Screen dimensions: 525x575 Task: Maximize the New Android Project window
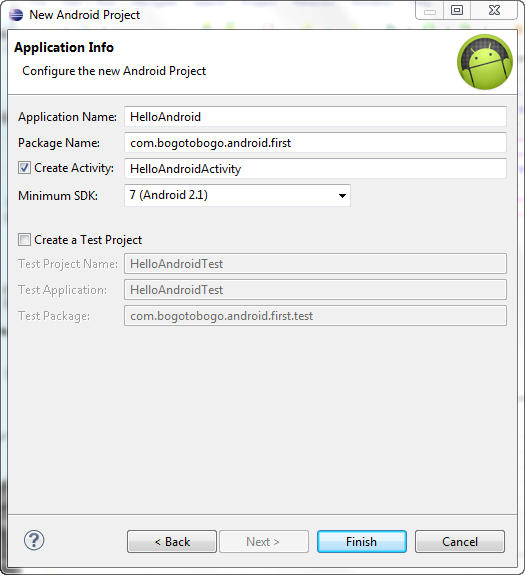(x=457, y=11)
